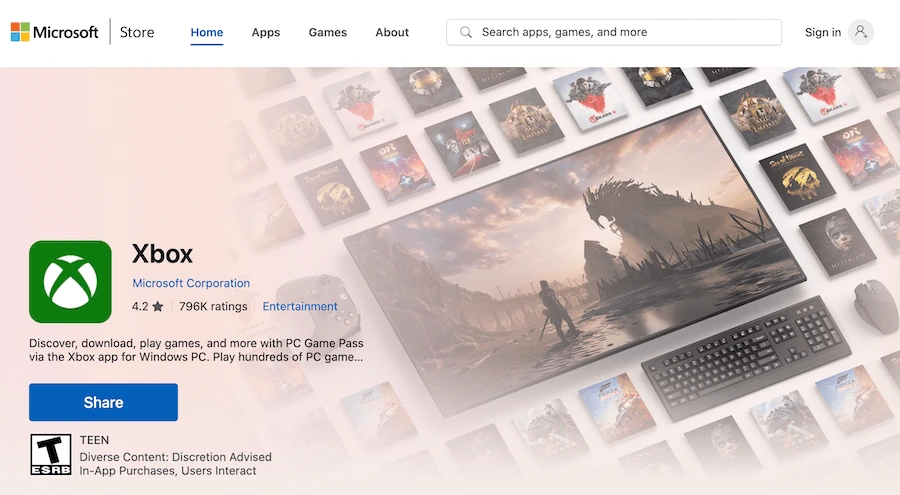Click the user account avatar icon
Viewport: 900px width, 495px height.
[861, 32]
